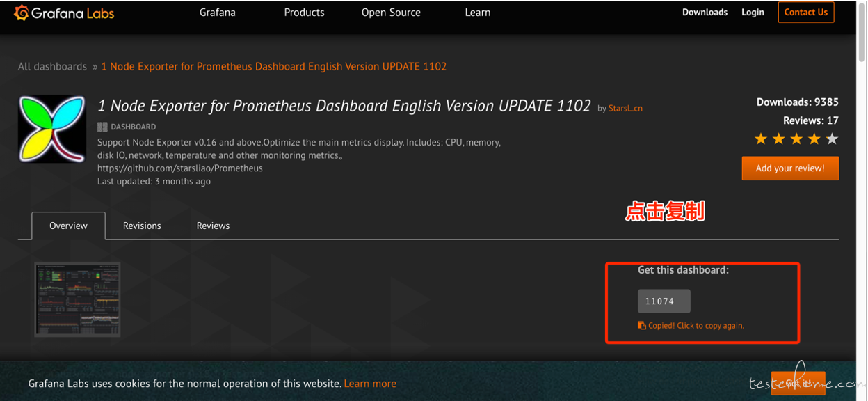Open the Grafana menu item

217,13
